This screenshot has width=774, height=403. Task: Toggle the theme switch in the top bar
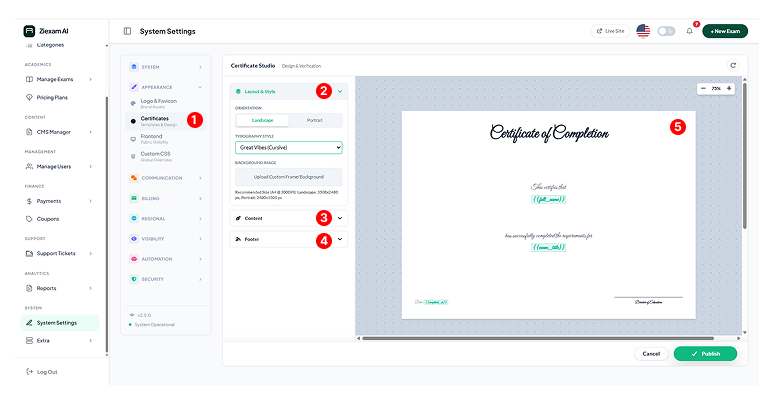tap(666, 31)
